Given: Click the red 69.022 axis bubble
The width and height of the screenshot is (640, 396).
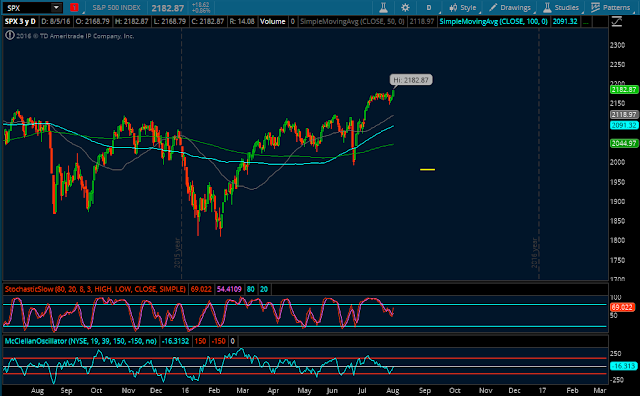Looking at the screenshot, I should (x=623, y=307).
